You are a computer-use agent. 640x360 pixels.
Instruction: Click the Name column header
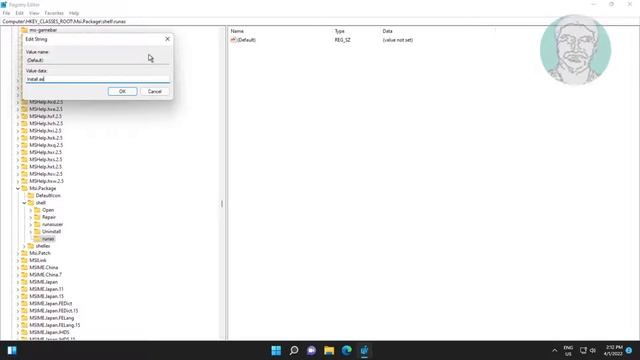click(237, 31)
